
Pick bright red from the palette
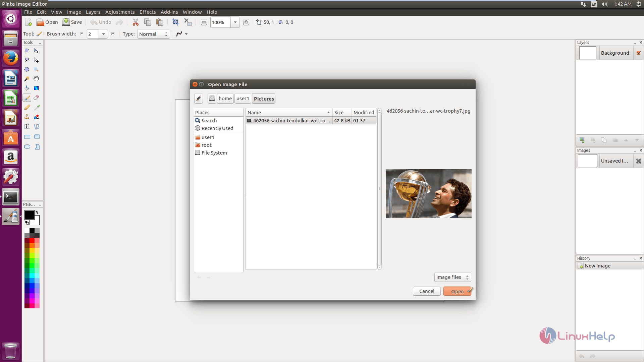coord(32,241)
